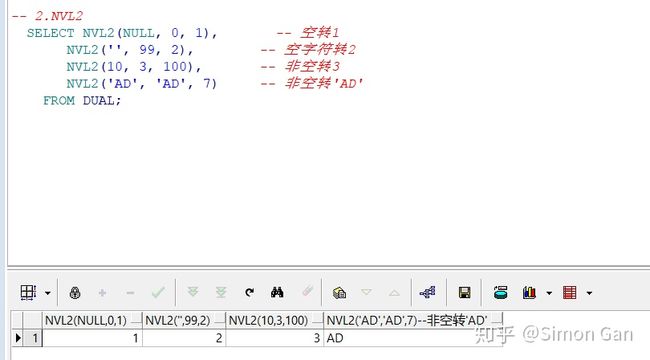Toggle the edit data lock icon

point(75,293)
